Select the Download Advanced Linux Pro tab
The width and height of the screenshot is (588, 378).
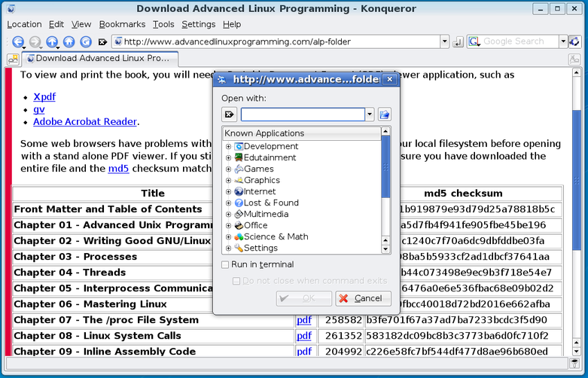99,59
